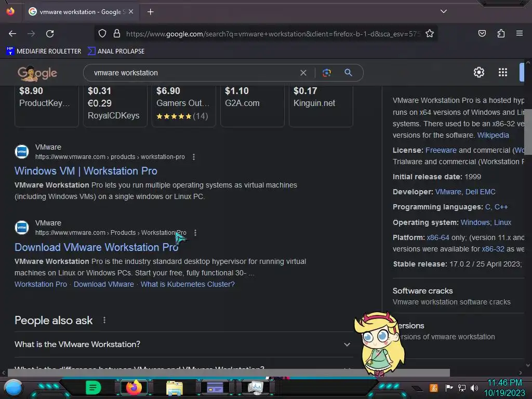Open the Kinguin.net $0.17 offer

[x=321, y=106]
